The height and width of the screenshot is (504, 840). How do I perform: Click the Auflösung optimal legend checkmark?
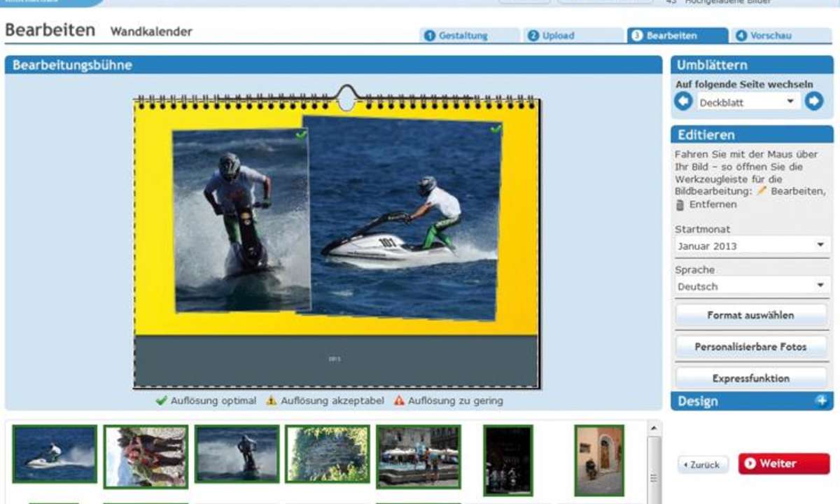point(161,401)
